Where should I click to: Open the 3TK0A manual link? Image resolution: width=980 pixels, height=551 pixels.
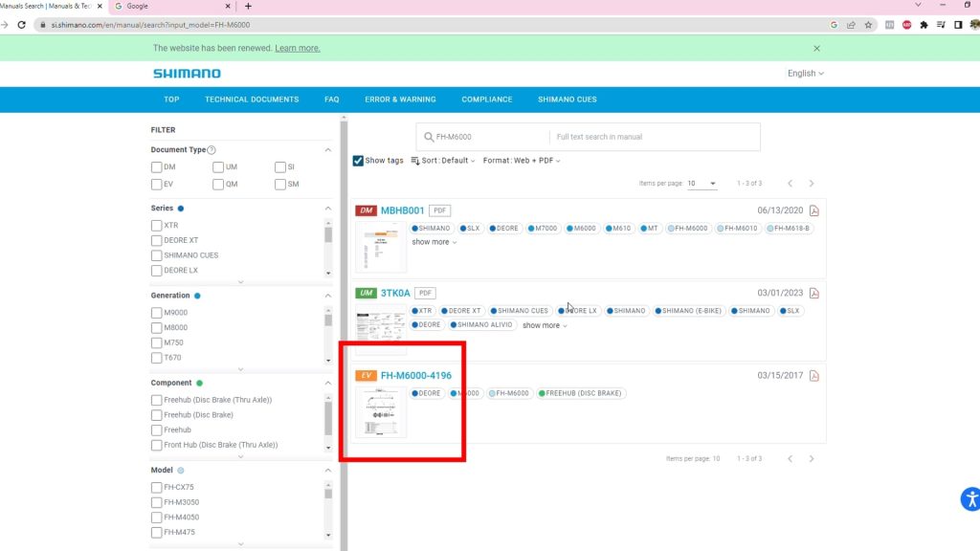pos(395,293)
